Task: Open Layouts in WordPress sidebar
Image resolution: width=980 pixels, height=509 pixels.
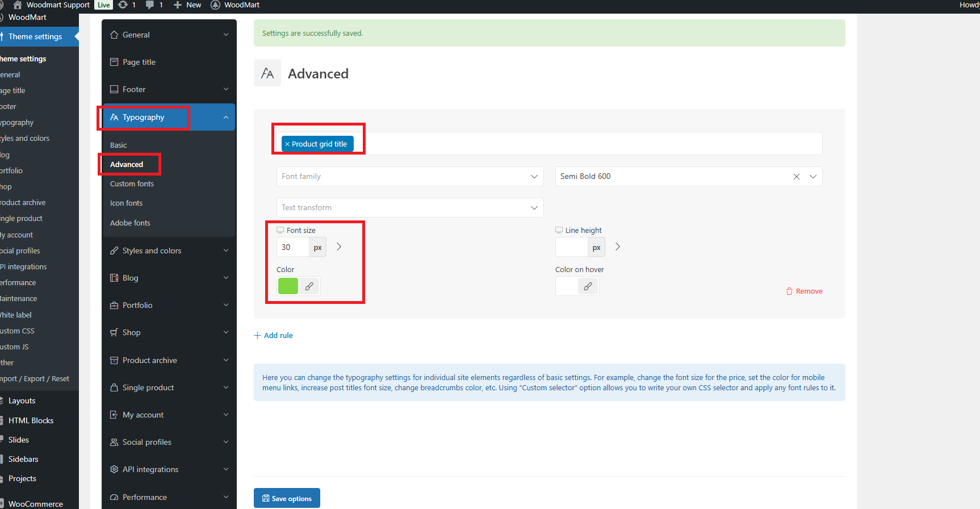Action: tap(22, 400)
